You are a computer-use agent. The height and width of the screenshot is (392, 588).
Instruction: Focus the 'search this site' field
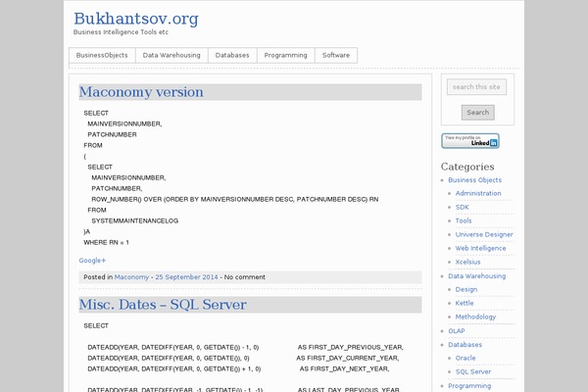[476, 86]
